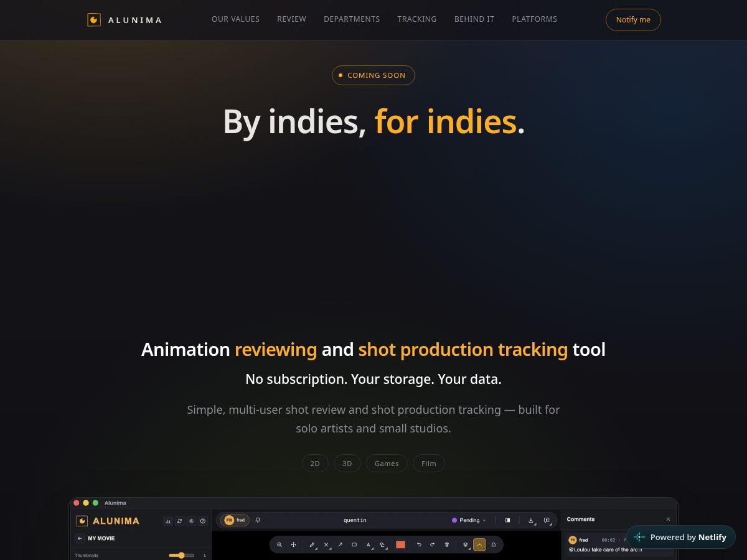Viewport: 747px width, 560px height.
Task: Select the pencil draw tool
Action: pyautogui.click(x=312, y=544)
